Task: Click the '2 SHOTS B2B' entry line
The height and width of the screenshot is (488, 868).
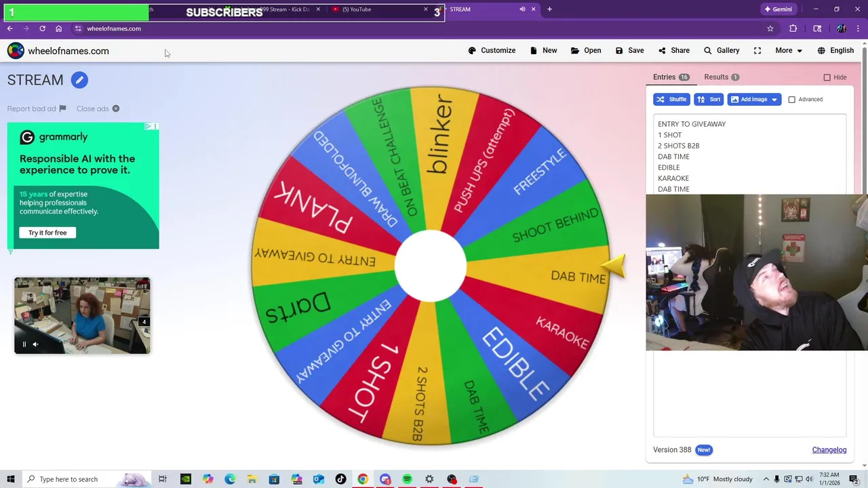Action: tap(678, 146)
